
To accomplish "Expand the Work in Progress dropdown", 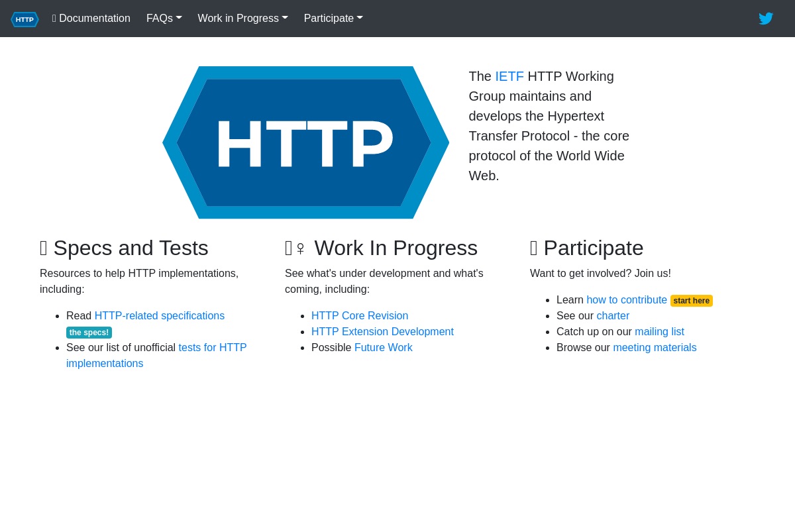I will point(243,19).
